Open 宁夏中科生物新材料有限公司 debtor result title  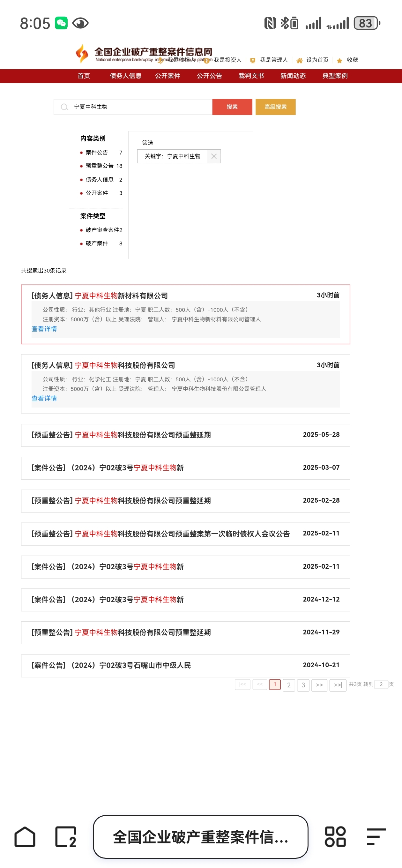tap(100, 296)
